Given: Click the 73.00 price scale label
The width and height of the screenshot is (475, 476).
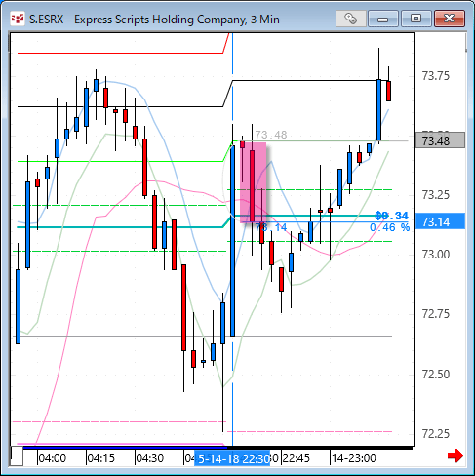Looking at the screenshot, I should pyautogui.click(x=436, y=255).
